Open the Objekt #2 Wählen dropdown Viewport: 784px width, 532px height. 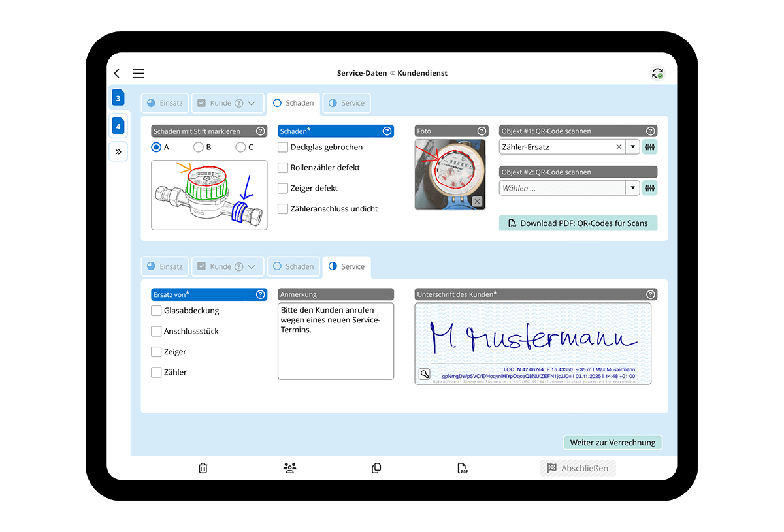pos(632,187)
